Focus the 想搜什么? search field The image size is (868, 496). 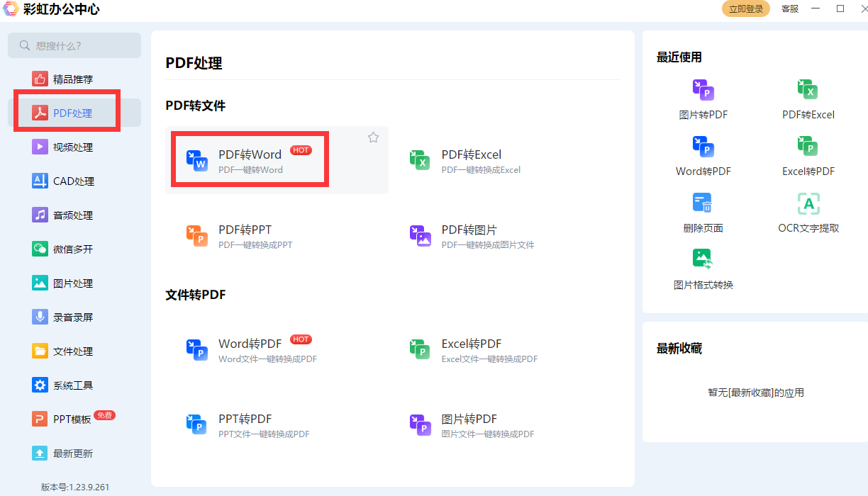click(x=74, y=45)
